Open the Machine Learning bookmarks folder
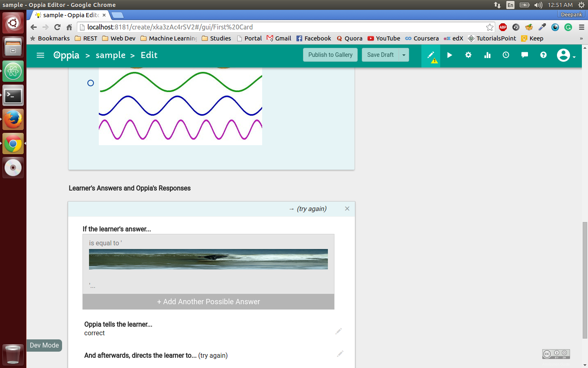588x368 pixels. coord(168,38)
